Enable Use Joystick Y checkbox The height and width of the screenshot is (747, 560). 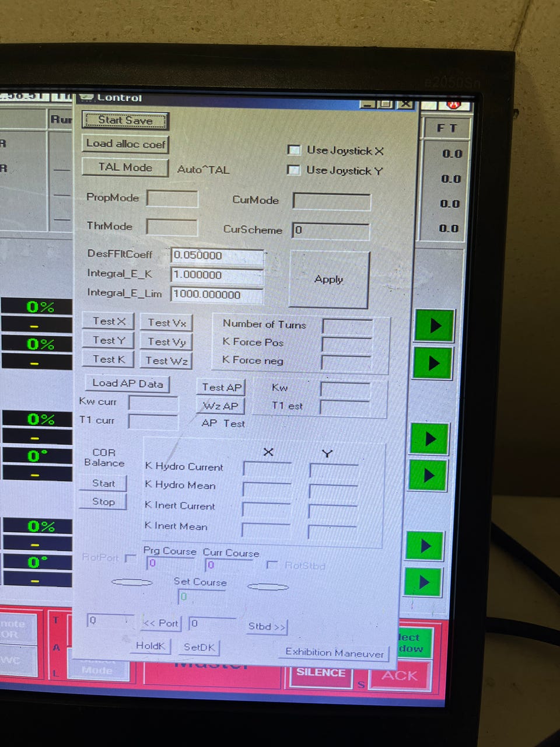295,170
